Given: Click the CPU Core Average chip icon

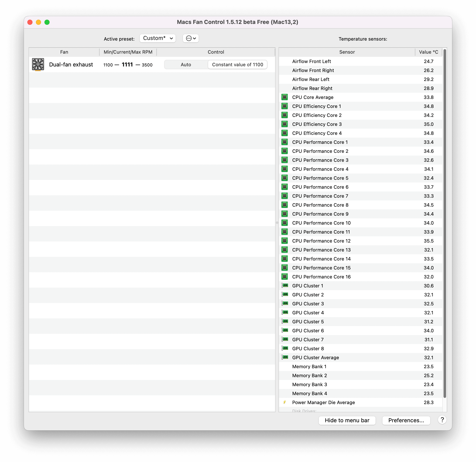Looking at the screenshot, I should click(x=285, y=97).
